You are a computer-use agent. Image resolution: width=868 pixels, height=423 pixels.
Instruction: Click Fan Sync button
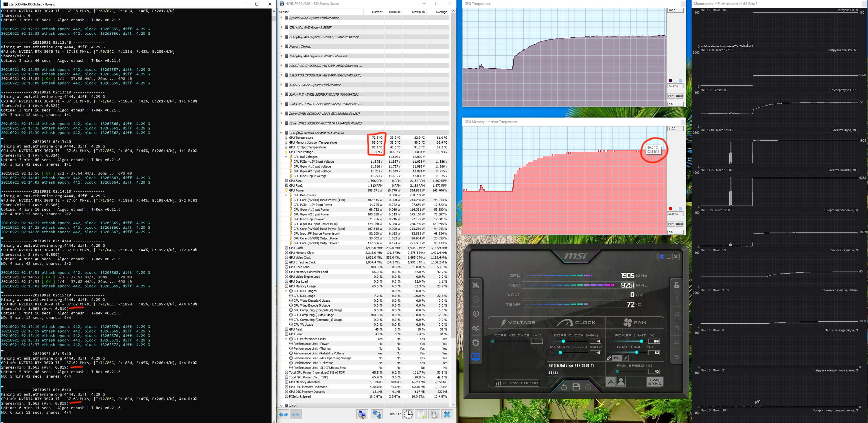pyautogui.click(x=654, y=382)
